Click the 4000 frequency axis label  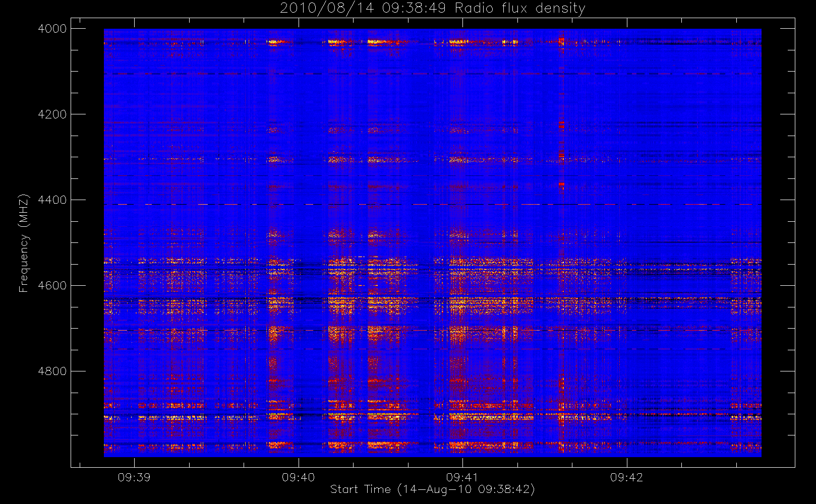pos(52,29)
